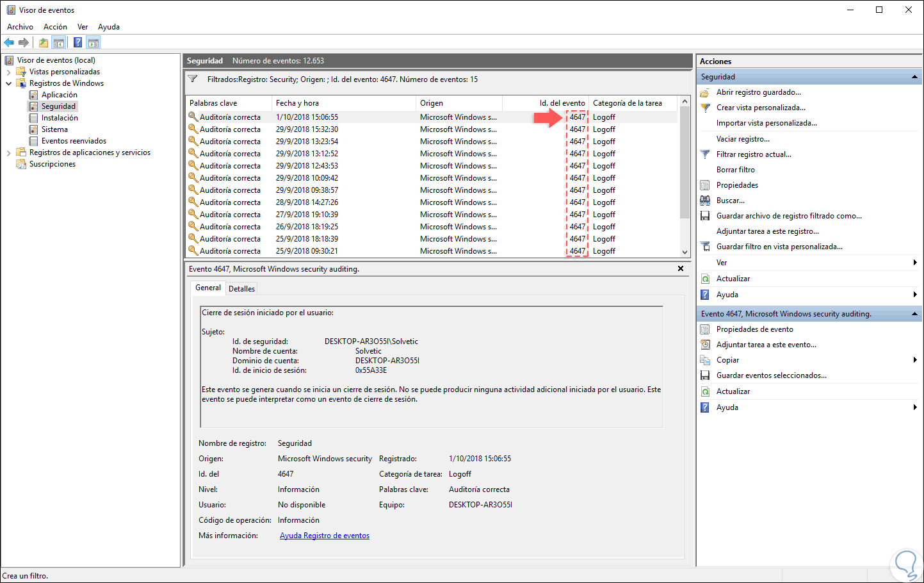Screen dimensions: 924x583
Task: Click the clock icon beside Adjuntar tarea a este evento
Action: click(705, 345)
